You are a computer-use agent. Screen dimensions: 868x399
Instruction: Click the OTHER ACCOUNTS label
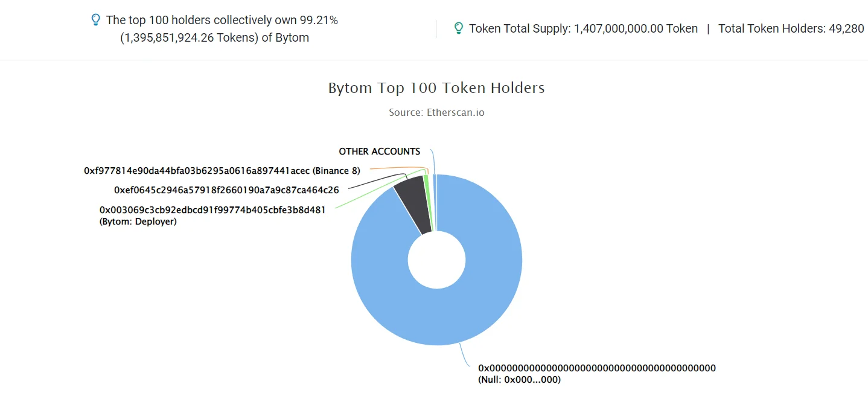(x=379, y=152)
